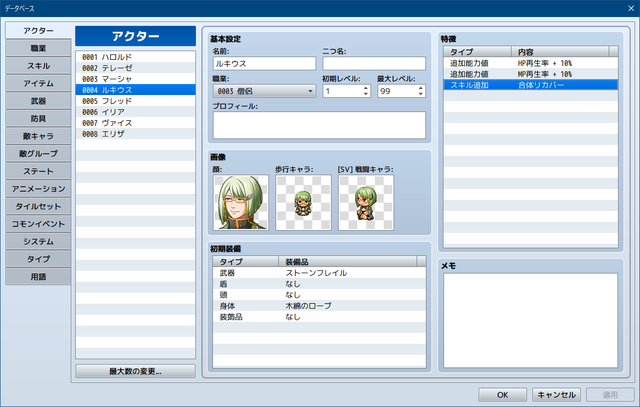This screenshot has height=407, width=640.
Task: Open the 武器 tab
Action: pyautogui.click(x=38, y=101)
